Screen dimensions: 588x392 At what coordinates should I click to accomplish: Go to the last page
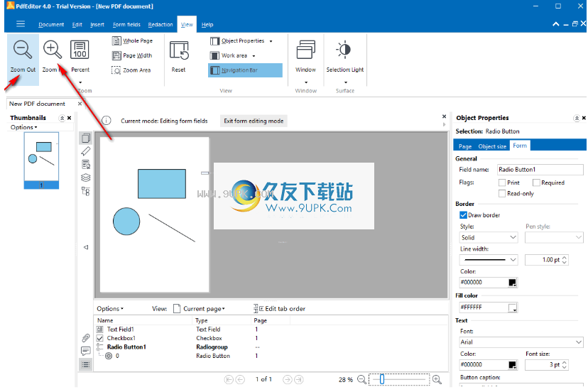(298, 380)
